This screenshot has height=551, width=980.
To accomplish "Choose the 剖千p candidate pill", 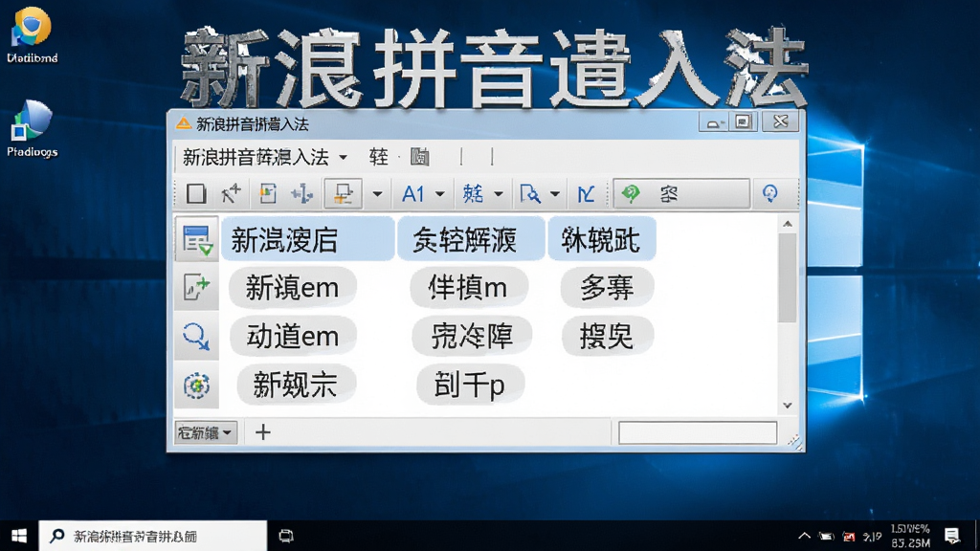I will coord(470,385).
